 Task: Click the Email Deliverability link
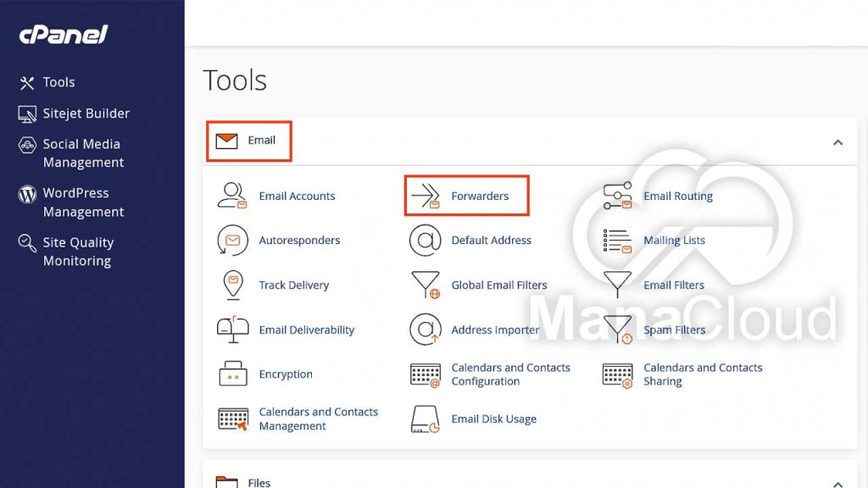tap(305, 330)
